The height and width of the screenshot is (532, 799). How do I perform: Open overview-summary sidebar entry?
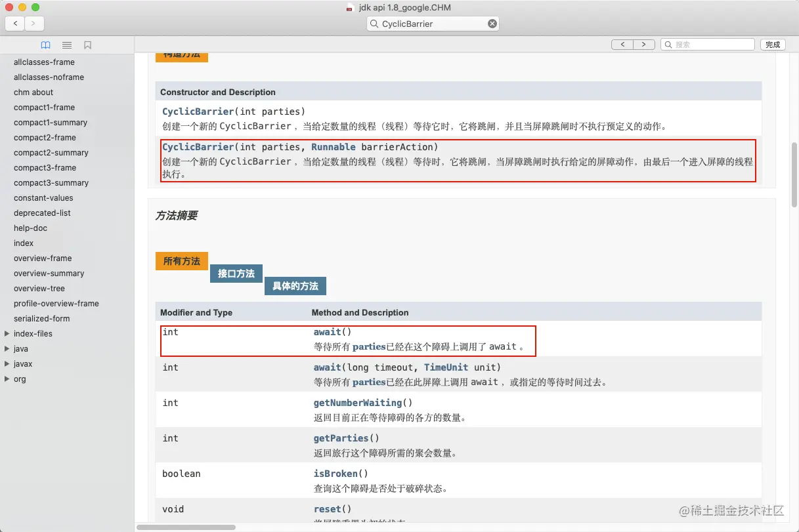[49, 274]
